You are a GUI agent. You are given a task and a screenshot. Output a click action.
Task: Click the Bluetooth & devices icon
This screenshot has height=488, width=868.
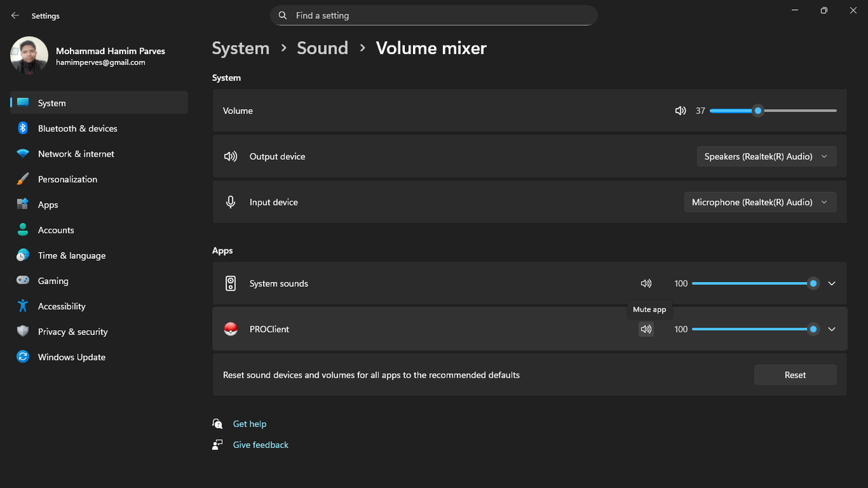coord(23,128)
